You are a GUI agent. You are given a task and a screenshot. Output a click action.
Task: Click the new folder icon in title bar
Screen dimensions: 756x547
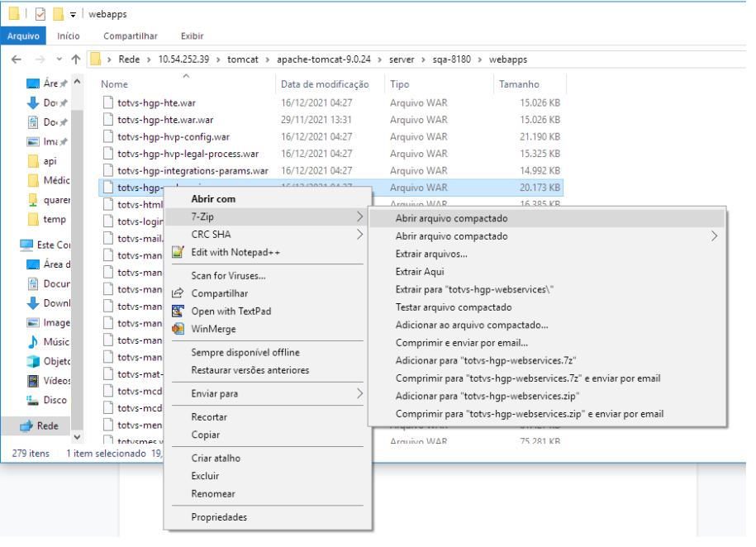tap(58, 15)
